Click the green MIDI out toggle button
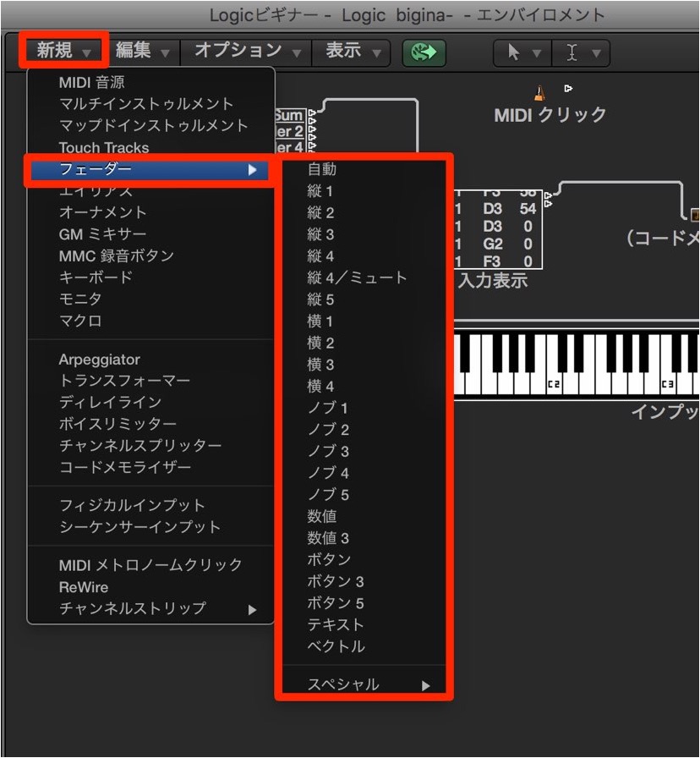The width and height of the screenshot is (700, 758). [424, 52]
